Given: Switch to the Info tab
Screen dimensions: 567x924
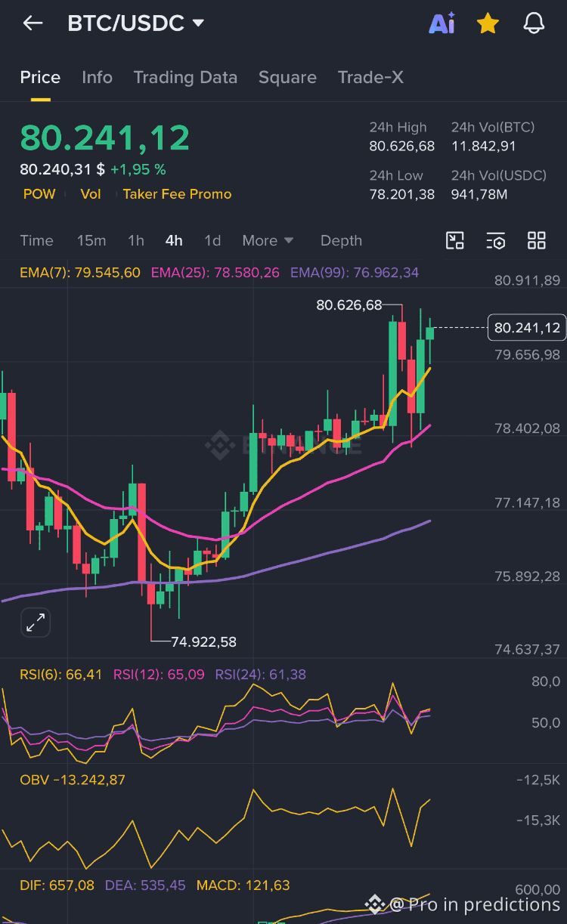Looking at the screenshot, I should pyautogui.click(x=97, y=77).
